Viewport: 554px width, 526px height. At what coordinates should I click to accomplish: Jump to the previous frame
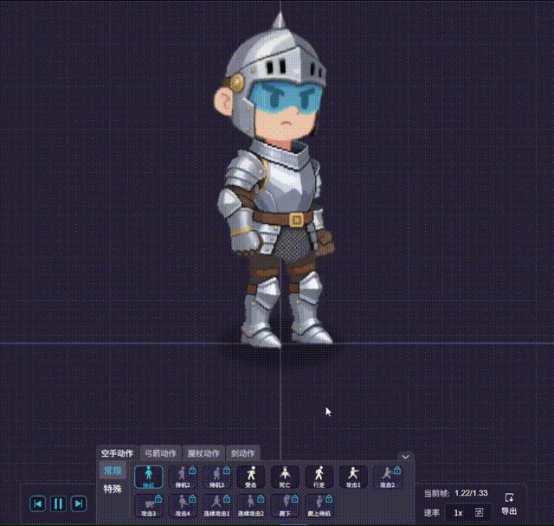tap(38, 504)
